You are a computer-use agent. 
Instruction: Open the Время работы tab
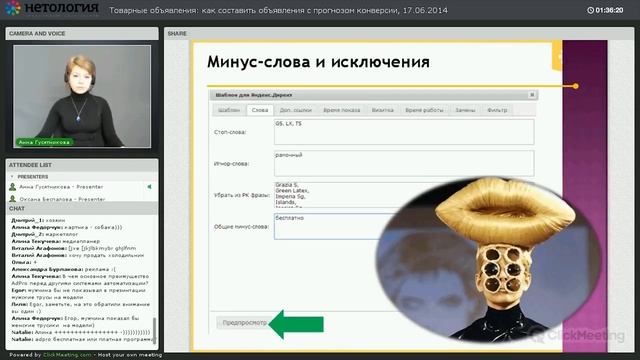[424, 110]
